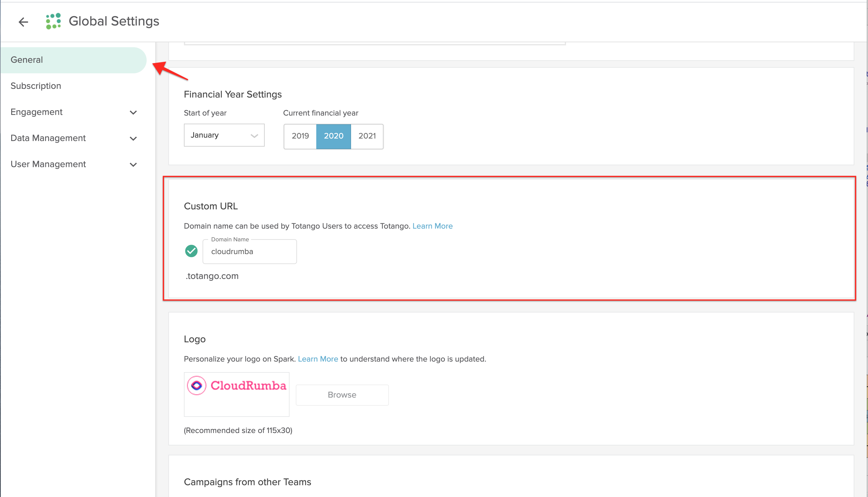Screen dimensions: 868x497
Task: Click the CloudRumba logo preview
Action: pyautogui.click(x=236, y=394)
